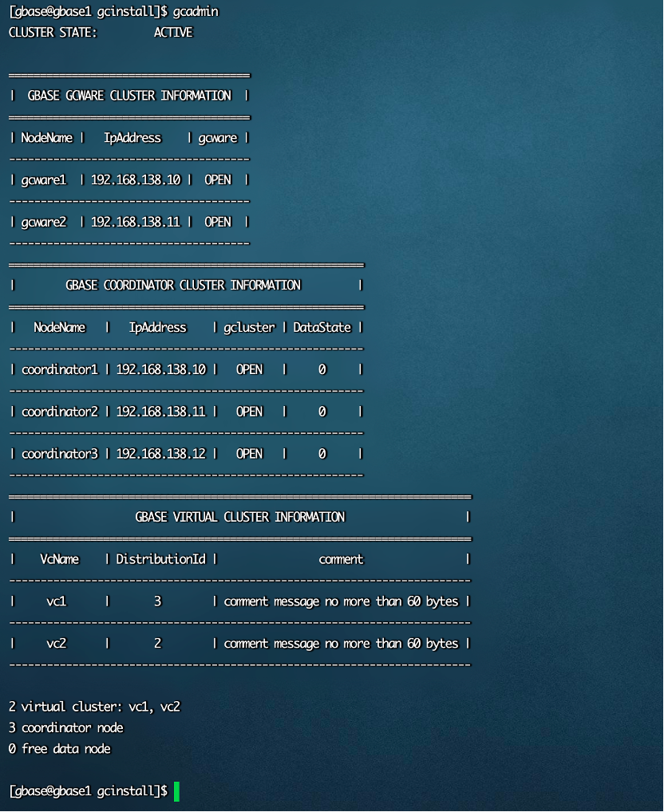Click OPEN status in gcware2 row
This screenshot has height=812, width=664.
coord(218,223)
